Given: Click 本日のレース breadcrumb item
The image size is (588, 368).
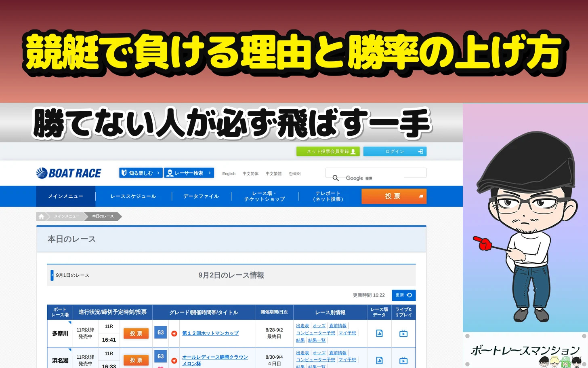Looking at the screenshot, I should 103,216.
